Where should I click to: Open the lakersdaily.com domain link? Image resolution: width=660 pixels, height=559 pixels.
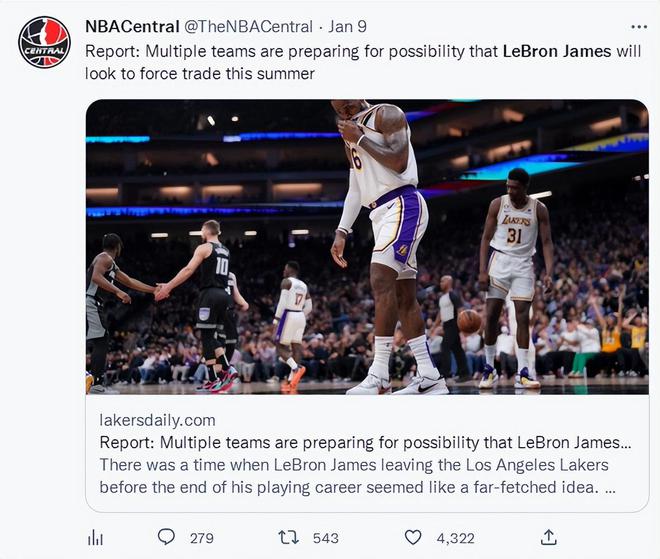[x=157, y=420]
